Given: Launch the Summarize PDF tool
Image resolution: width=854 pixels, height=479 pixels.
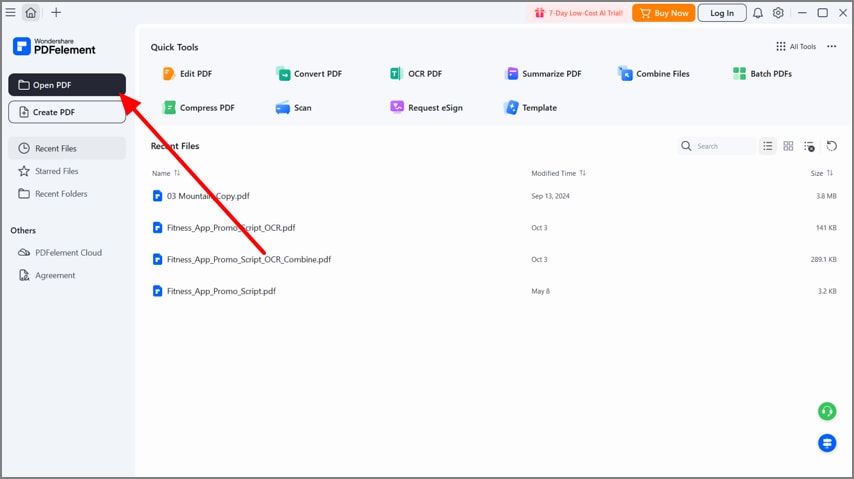Looking at the screenshot, I should pyautogui.click(x=543, y=74).
